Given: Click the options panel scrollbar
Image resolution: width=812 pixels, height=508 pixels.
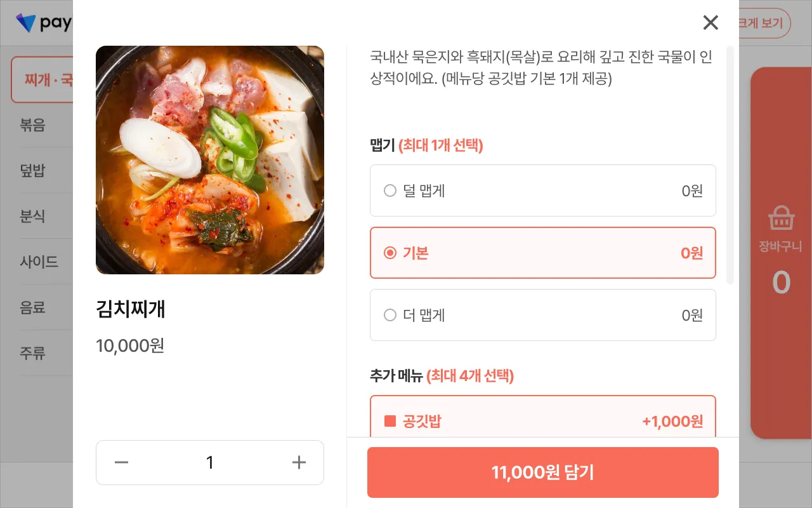Looking at the screenshot, I should 730,165.
